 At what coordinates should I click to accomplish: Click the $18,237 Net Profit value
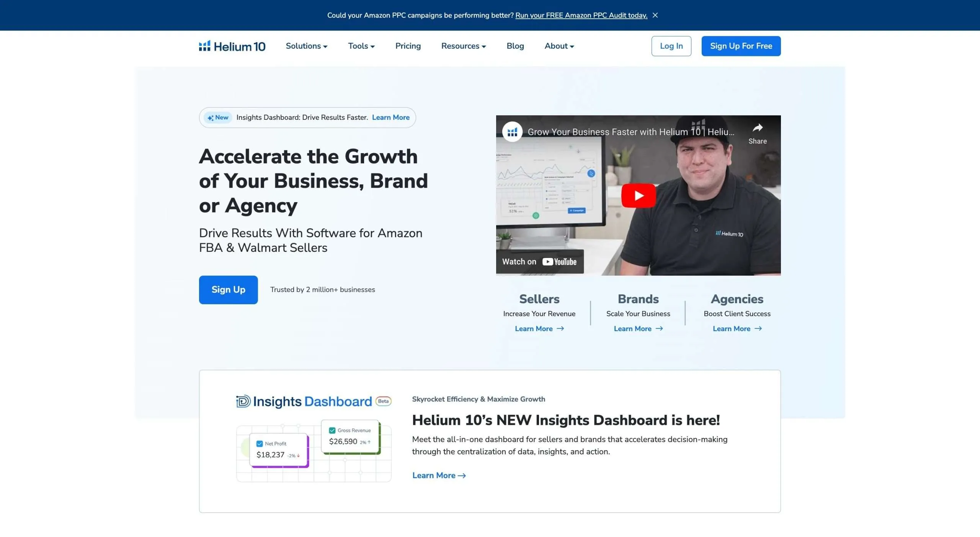[270, 455]
